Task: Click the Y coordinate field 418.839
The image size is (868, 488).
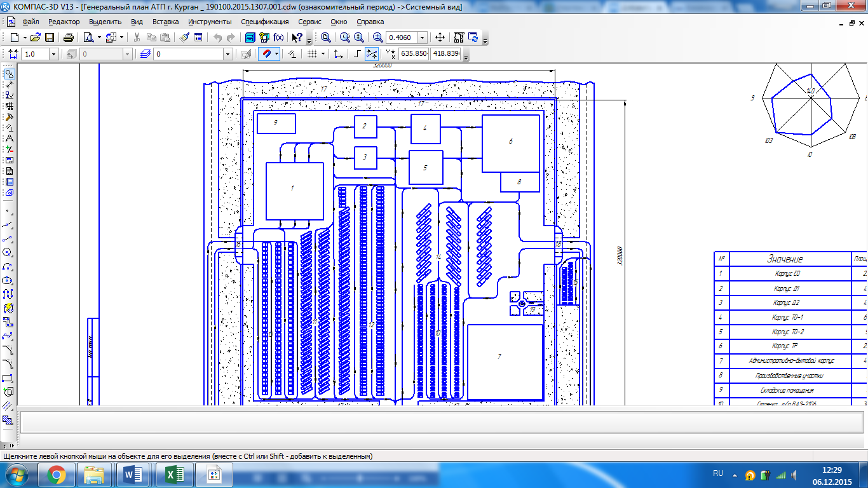Action: point(445,54)
